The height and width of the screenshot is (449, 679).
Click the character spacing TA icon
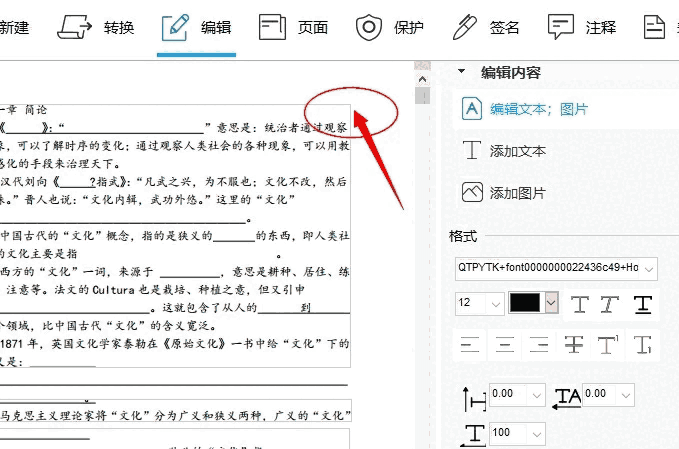[x=567, y=398]
